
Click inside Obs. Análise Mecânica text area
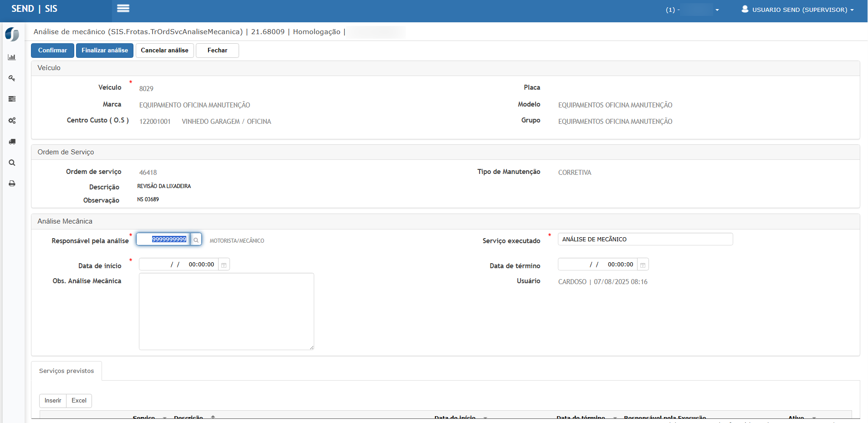coord(226,311)
